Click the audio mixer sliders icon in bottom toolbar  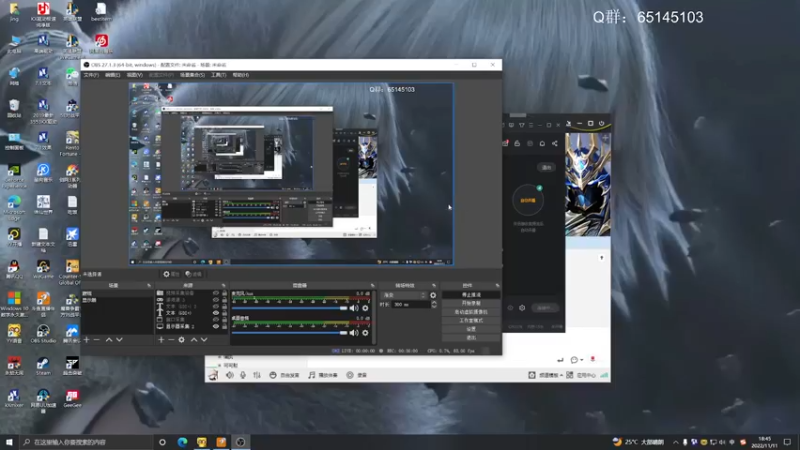257,375
